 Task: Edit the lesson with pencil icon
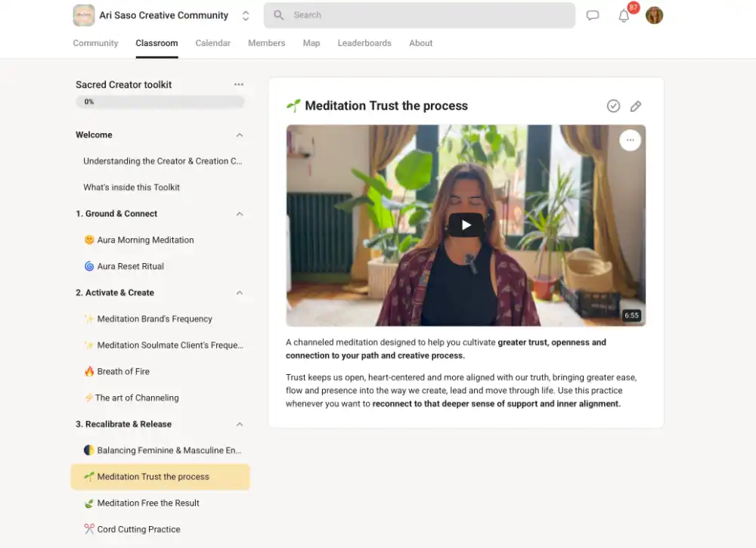(x=636, y=106)
